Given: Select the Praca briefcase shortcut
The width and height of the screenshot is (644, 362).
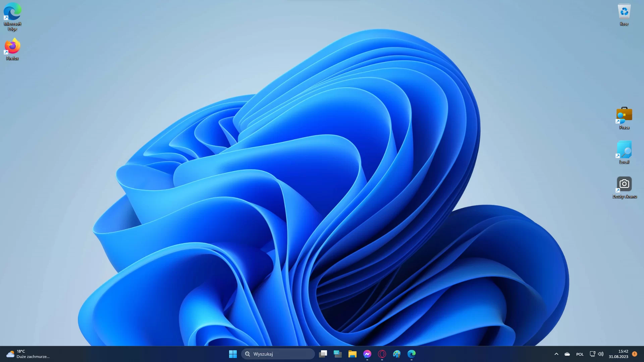Looking at the screenshot, I should point(624,118).
